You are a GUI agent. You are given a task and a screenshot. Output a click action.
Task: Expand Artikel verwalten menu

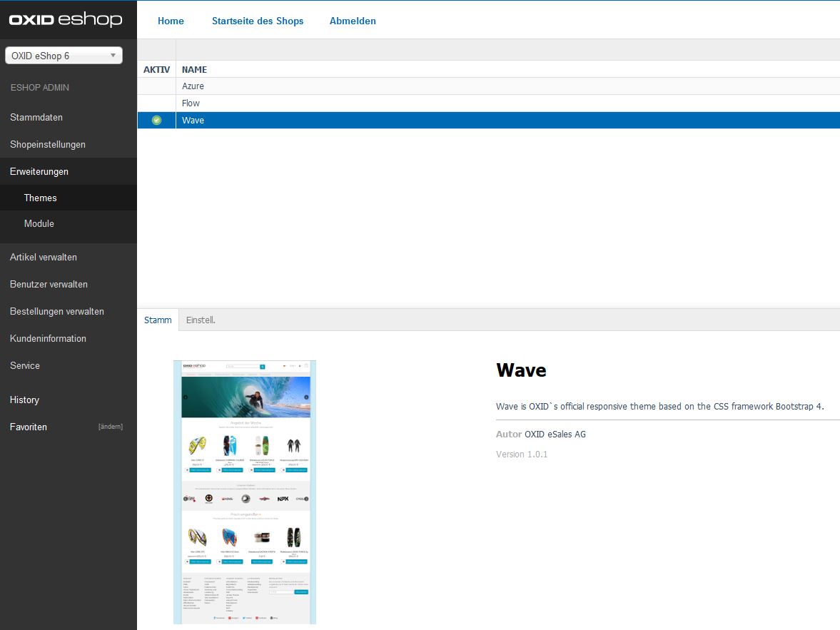[44, 257]
